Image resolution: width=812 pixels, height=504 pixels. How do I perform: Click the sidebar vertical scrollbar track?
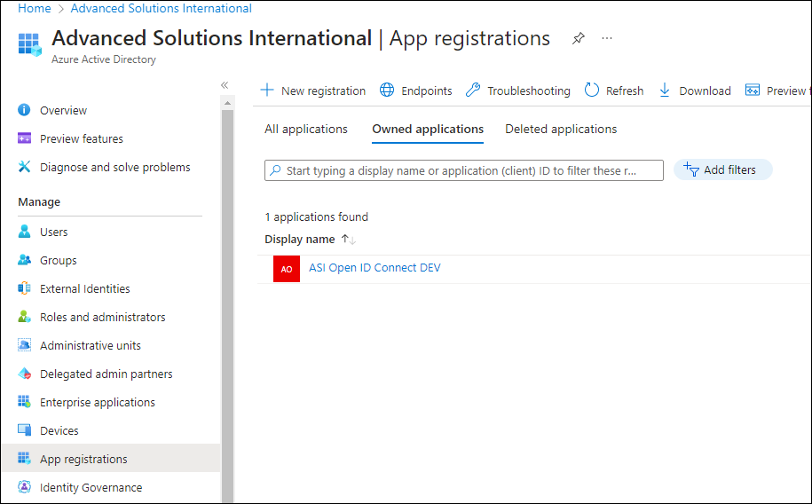[227, 305]
